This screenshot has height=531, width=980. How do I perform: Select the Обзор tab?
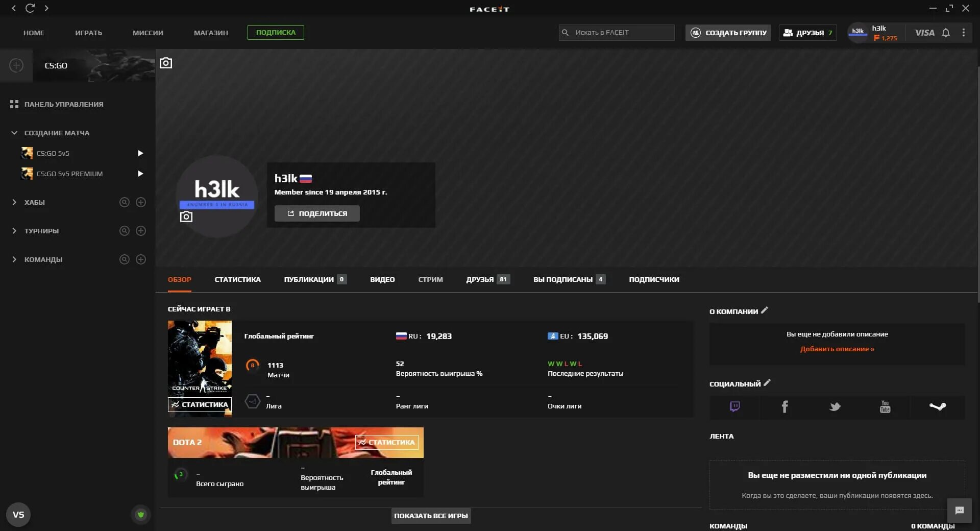click(179, 279)
